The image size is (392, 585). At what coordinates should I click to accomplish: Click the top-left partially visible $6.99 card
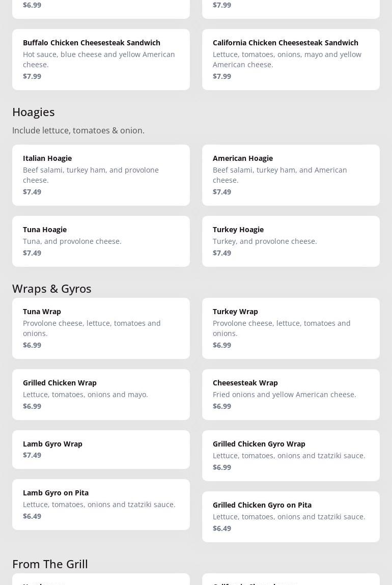coord(101,8)
